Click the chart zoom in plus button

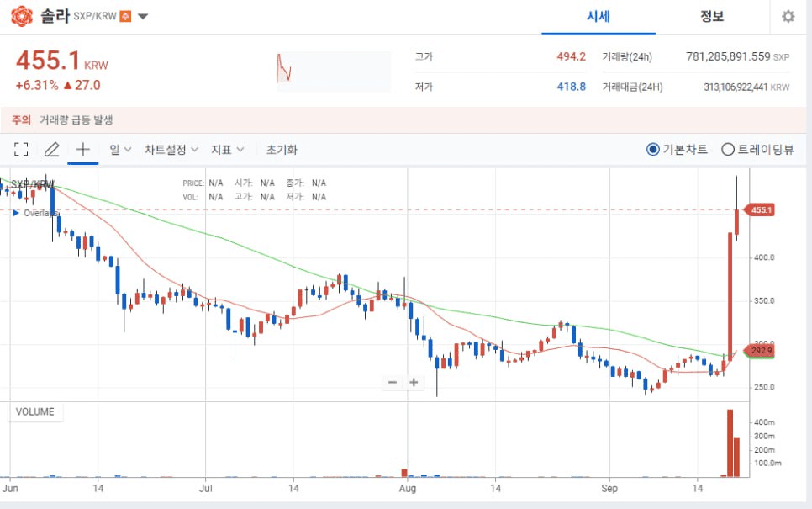coord(414,382)
